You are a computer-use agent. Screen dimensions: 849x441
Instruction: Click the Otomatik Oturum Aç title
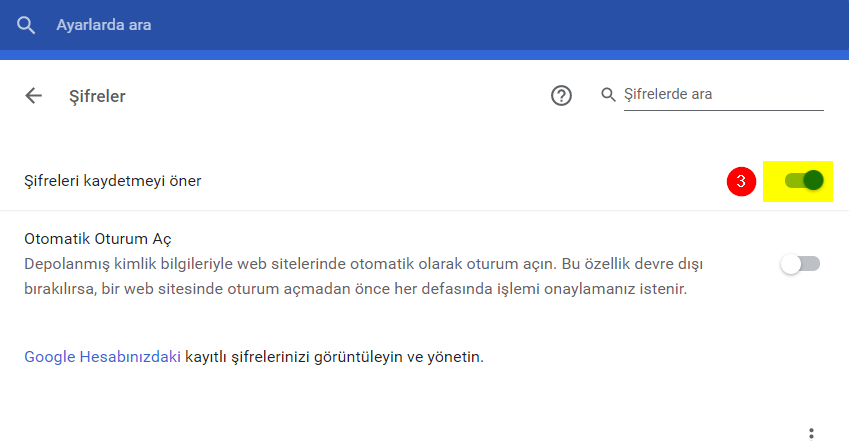(x=98, y=239)
